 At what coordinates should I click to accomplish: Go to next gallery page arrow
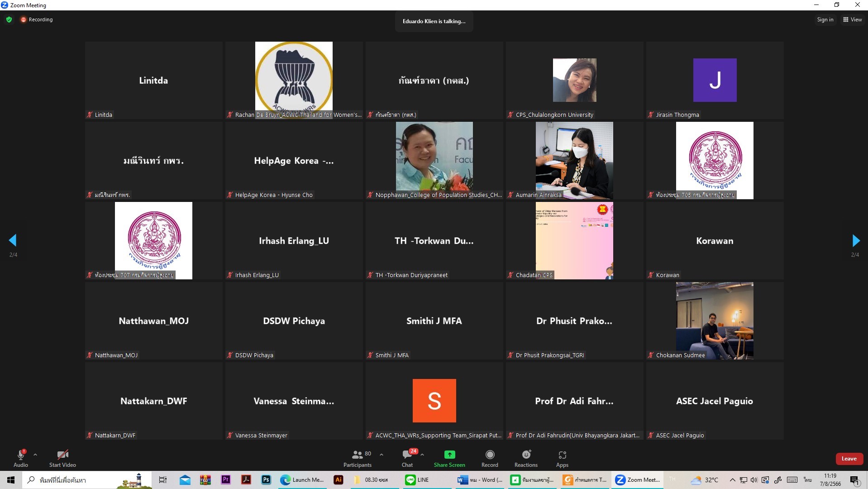tap(855, 240)
